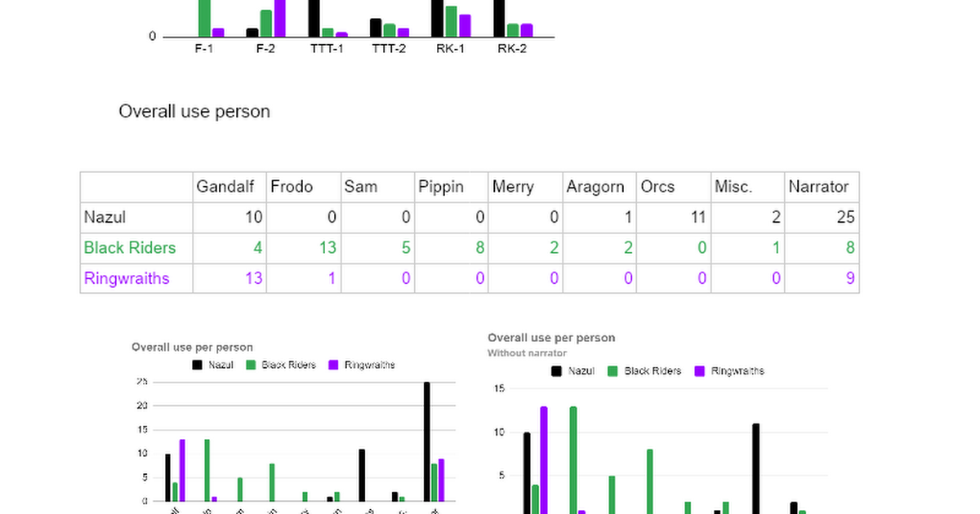Click green Black Riders swatch in left chart

click(x=252, y=366)
